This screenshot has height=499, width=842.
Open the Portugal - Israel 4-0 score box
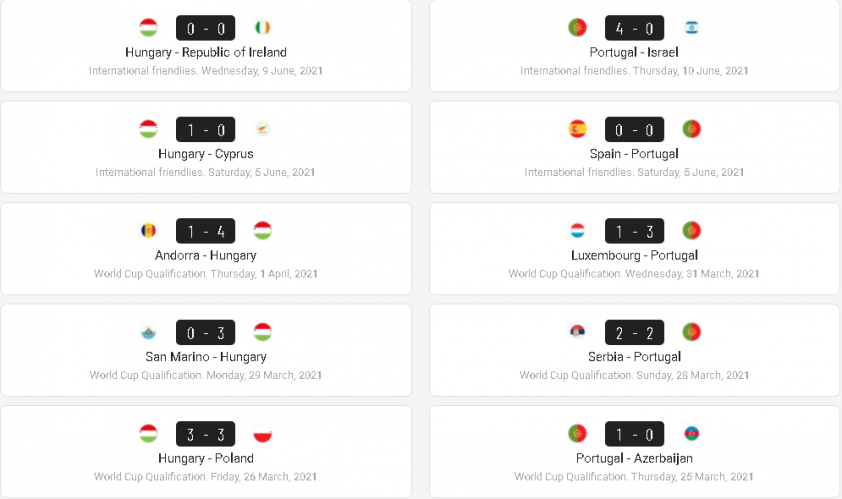coord(634,28)
